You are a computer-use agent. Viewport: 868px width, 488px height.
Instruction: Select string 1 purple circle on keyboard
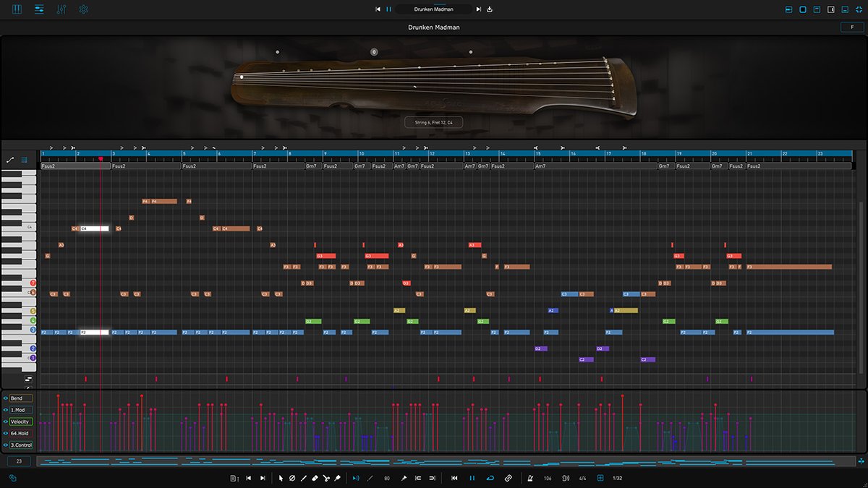33,358
